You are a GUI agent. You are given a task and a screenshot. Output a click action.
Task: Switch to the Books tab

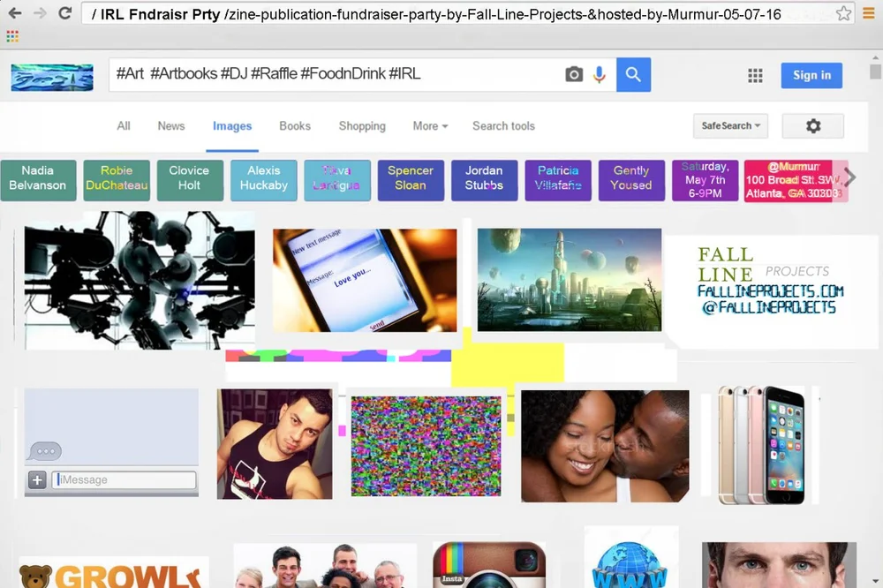(x=295, y=126)
